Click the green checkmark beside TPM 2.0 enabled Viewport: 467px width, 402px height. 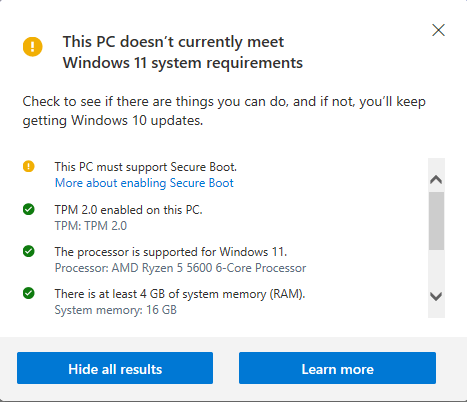[29, 209]
